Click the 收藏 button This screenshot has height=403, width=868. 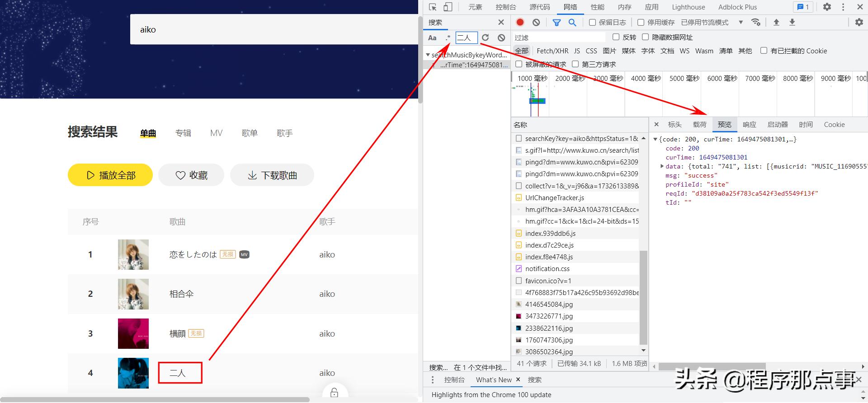pos(191,175)
